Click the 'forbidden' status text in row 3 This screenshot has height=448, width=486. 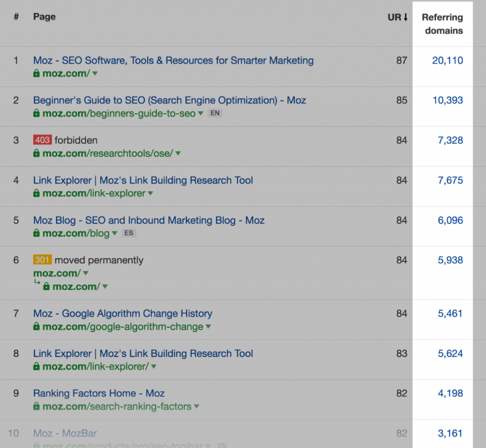point(76,140)
